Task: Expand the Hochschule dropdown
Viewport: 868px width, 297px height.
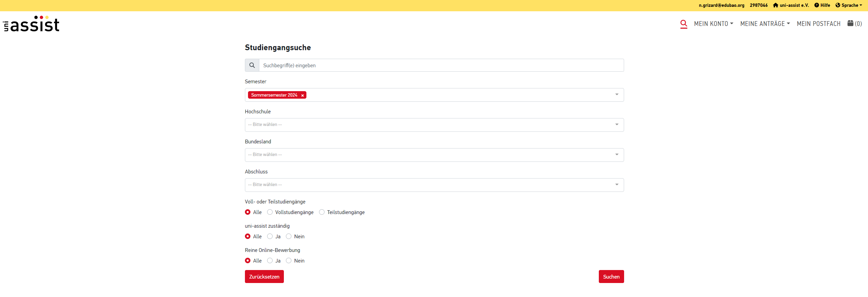Action: click(x=434, y=125)
